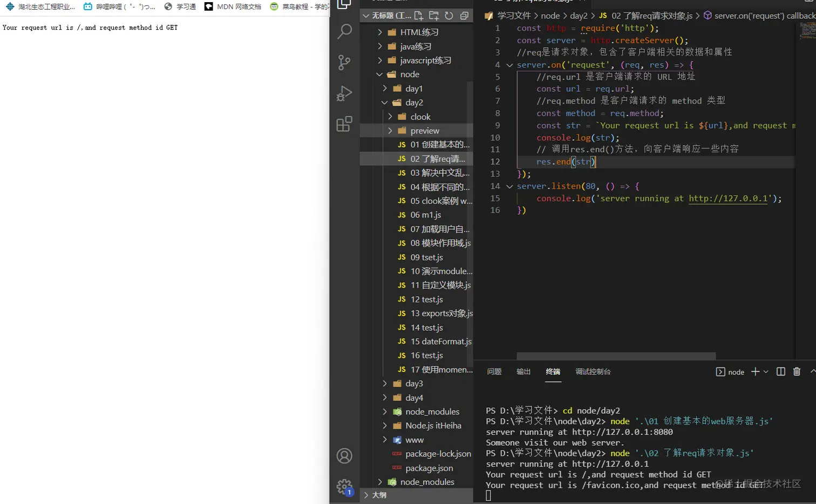This screenshot has width=816, height=504.
Task: Open the 湖北生态工程职业 bookmark
Action: click(x=40, y=6)
